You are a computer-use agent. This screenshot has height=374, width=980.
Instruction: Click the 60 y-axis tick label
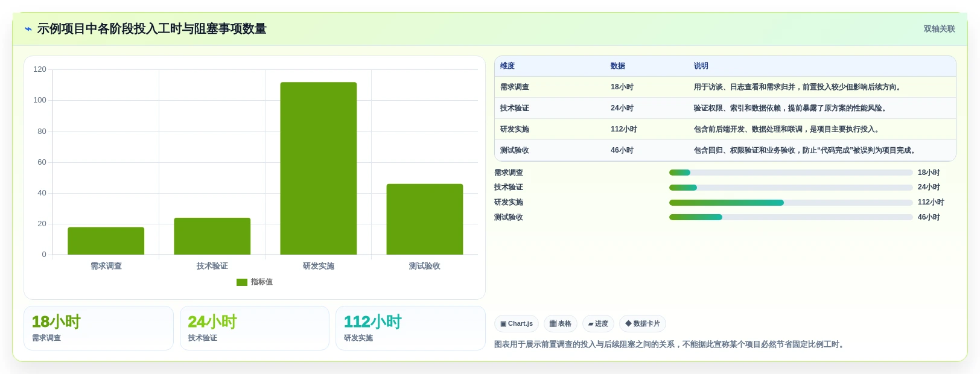pyautogui.click(x=42, y=162)
